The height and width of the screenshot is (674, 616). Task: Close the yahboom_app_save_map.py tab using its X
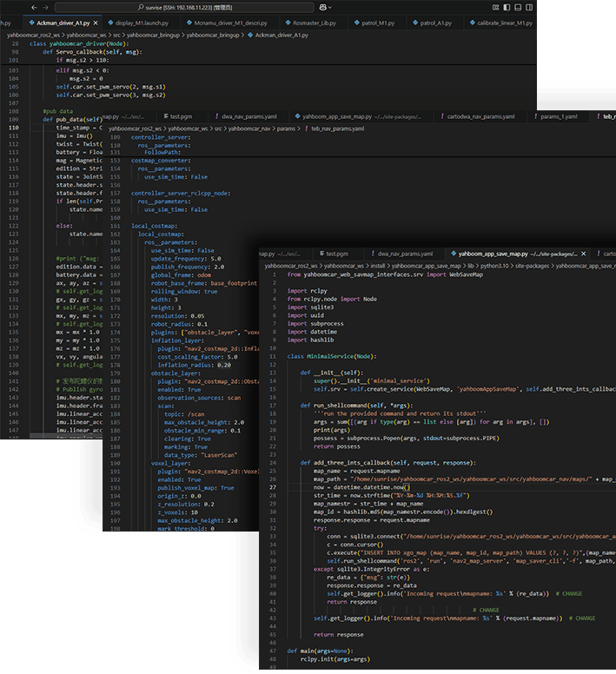click(581, 253)
